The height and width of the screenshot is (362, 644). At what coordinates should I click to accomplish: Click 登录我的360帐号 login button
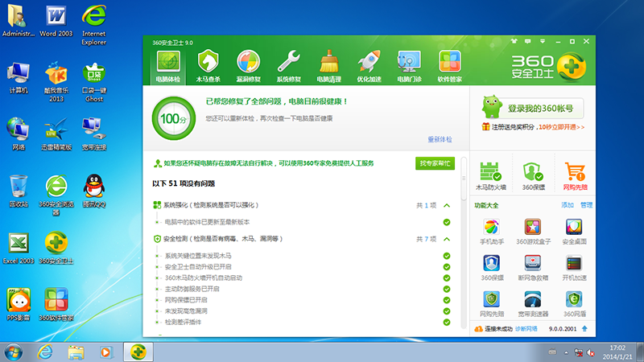531,108
